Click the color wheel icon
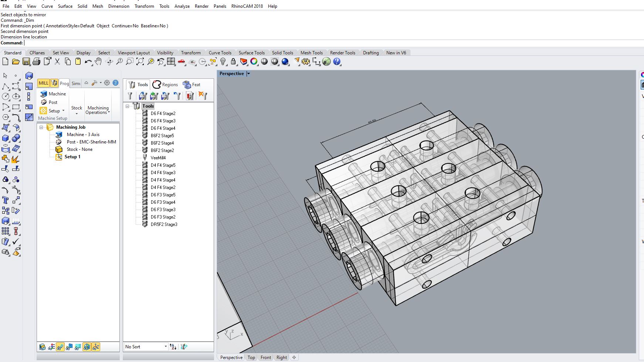This screenshot has height=362, width=644. (254, 62)
